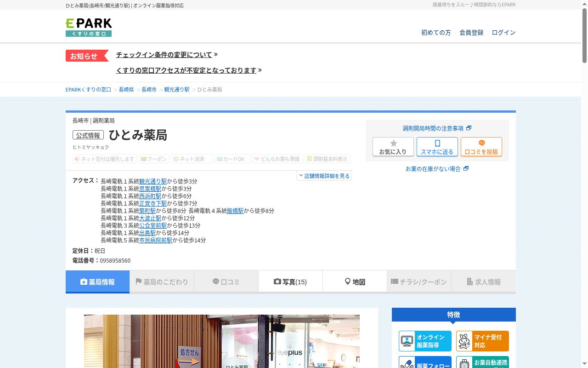The image size is (588, 368).
Task: Open 正覚寺下駅 station link
Action: coord(153,203)
